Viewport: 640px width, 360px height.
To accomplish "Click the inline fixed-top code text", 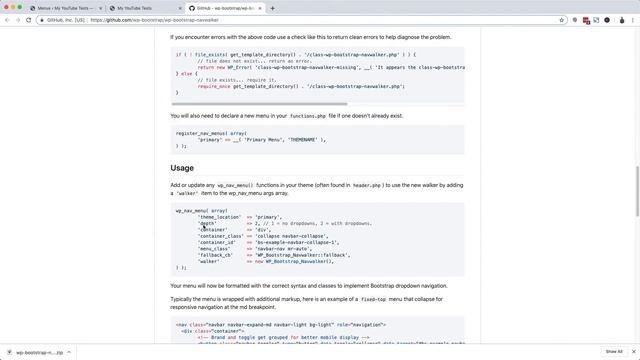I will (x=373, y=300).
